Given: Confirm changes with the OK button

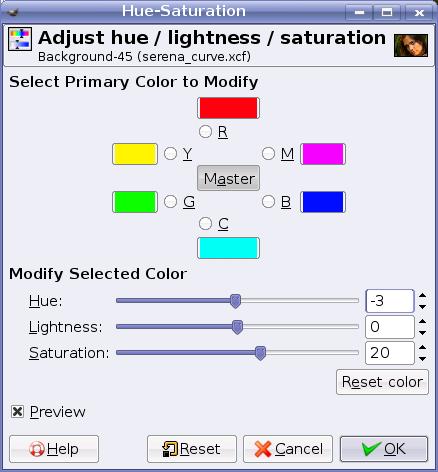Looking at the screenshot, I should tap(384, 449).
